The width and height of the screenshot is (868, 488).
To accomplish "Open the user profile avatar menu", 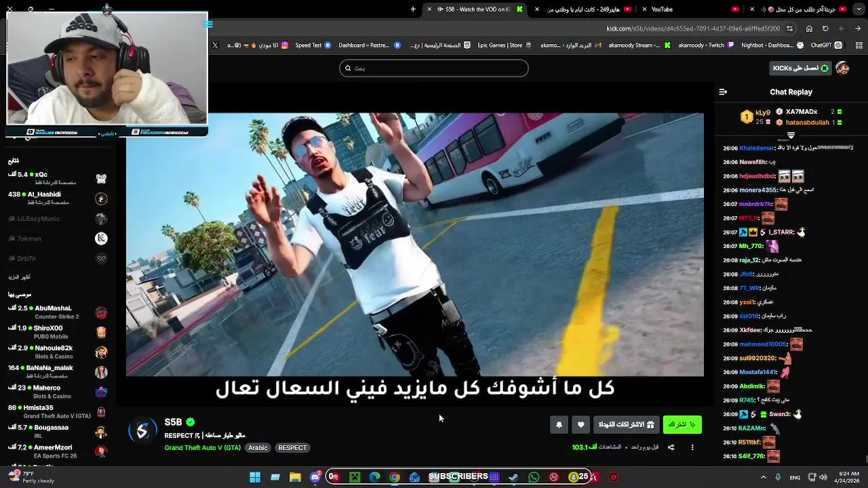I will click(843, 68).
